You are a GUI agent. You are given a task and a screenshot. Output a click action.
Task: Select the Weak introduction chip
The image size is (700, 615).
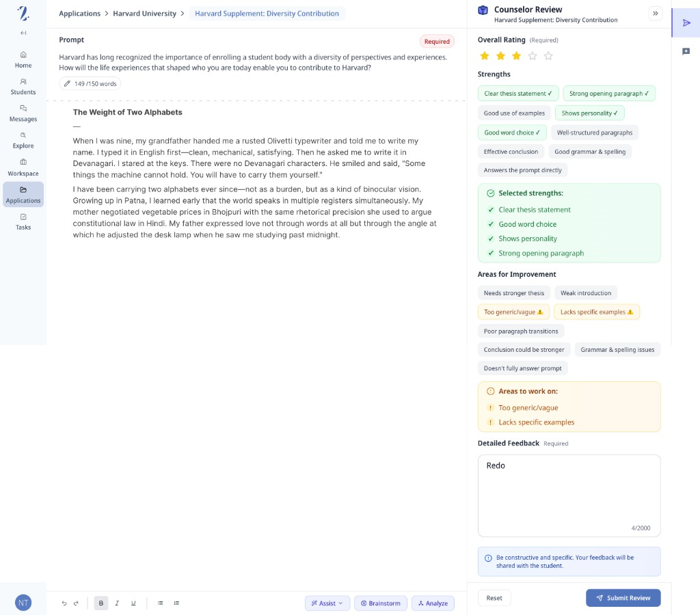click(586, 292)
